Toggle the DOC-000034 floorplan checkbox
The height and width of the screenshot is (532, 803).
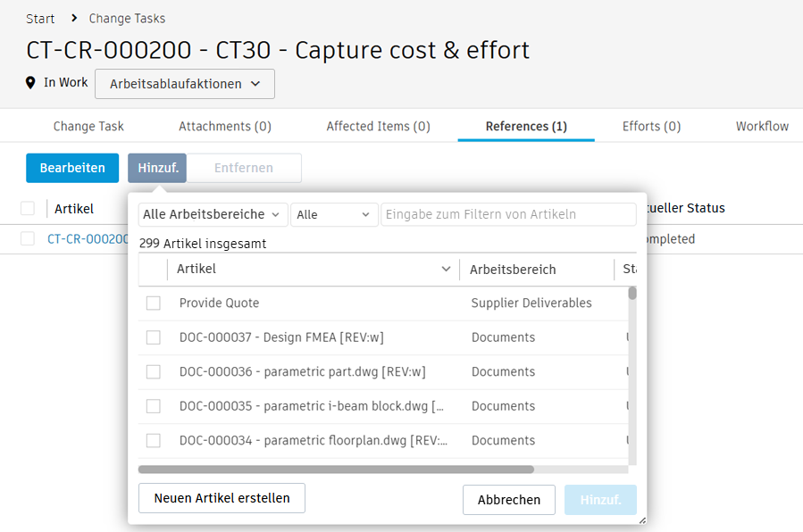154,441
